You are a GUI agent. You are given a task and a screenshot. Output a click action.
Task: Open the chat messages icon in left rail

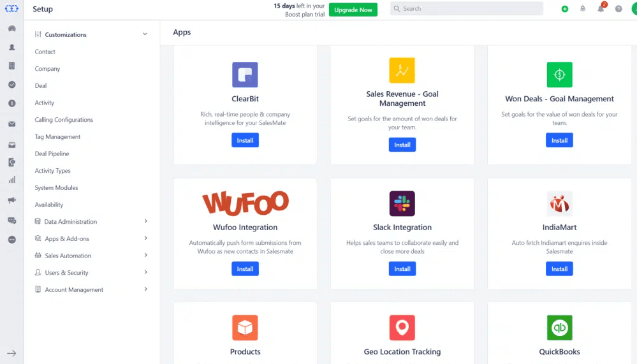11,220
